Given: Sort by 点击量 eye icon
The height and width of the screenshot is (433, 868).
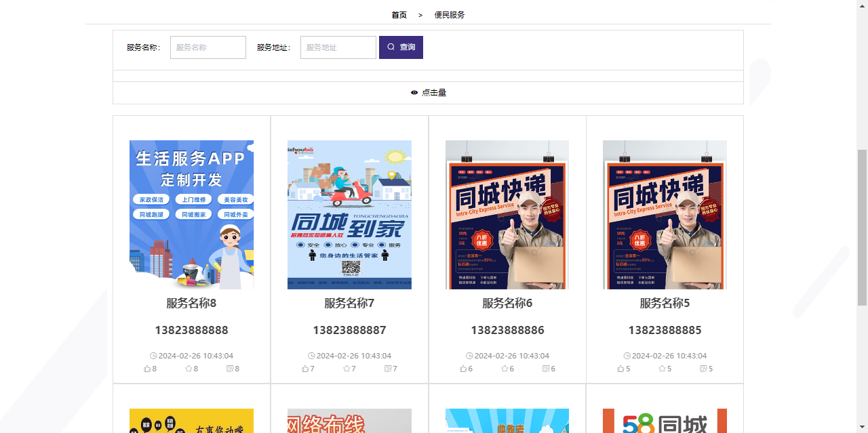Looking at the screenshot, I should pyautogui.click(x=414, y=93).
